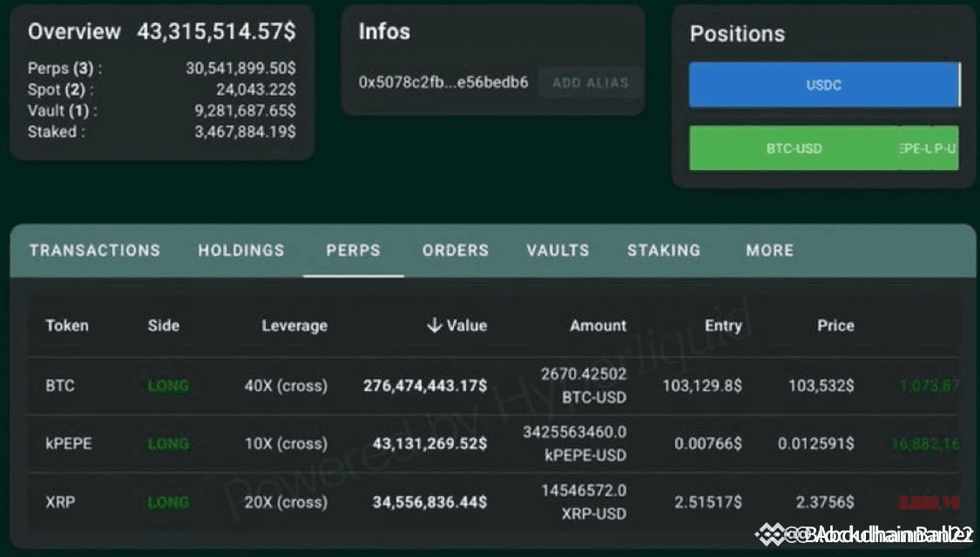Sort by the Value column arrow icon
The image size is (980, 557).
tap(435, 325)
